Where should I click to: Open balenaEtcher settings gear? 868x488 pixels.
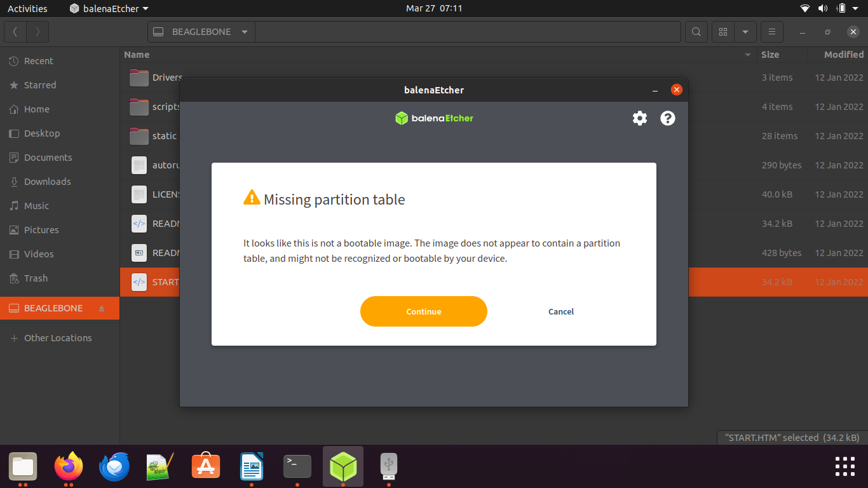pos(639,118)
